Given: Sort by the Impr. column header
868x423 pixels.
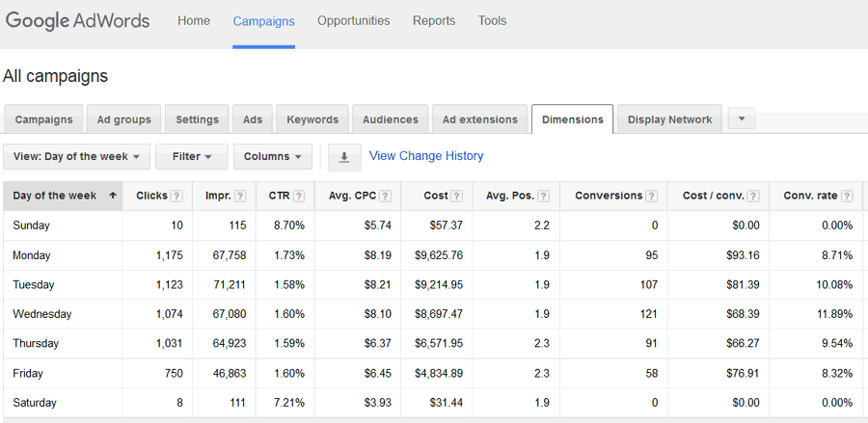Looking at the screenshot, I should tap(218, 196).
